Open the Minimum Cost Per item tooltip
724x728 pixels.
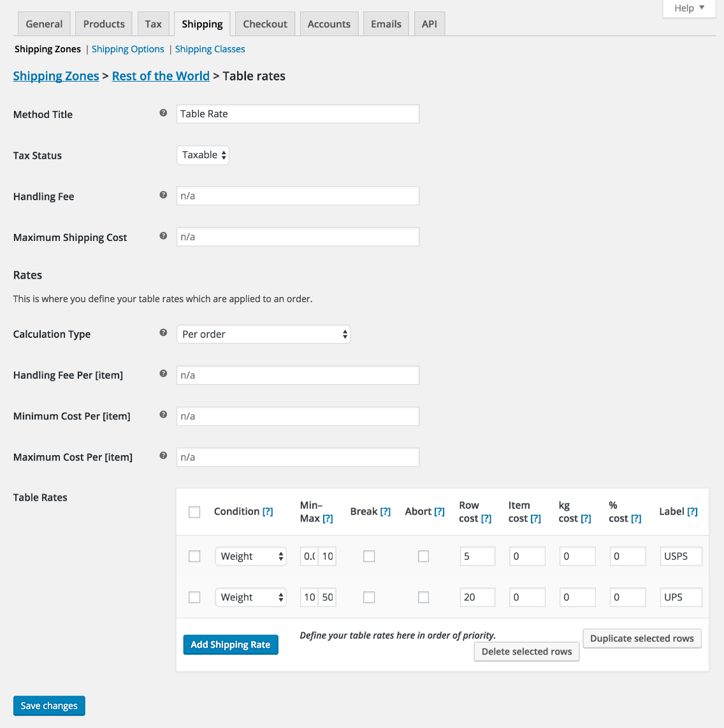tap(163, 414)
